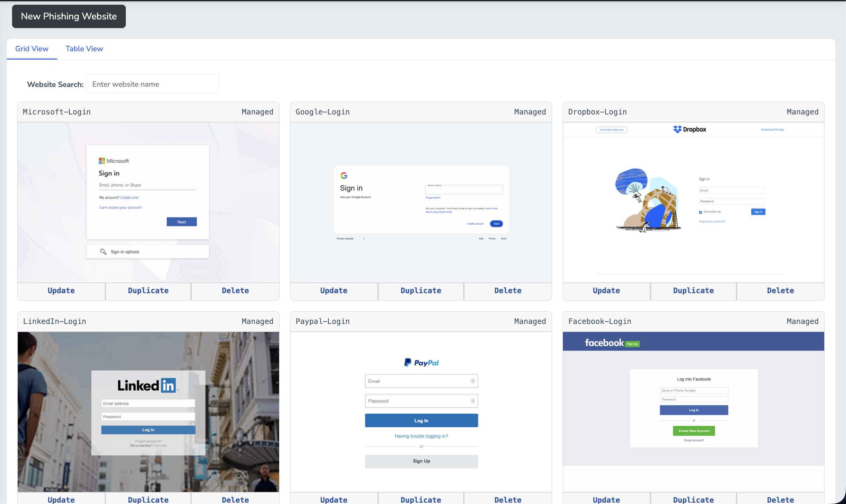Viewport: 846px width, 504px height.
Task: Open the Microsoft-Login preview thumbnail
Action: (148, 202)
